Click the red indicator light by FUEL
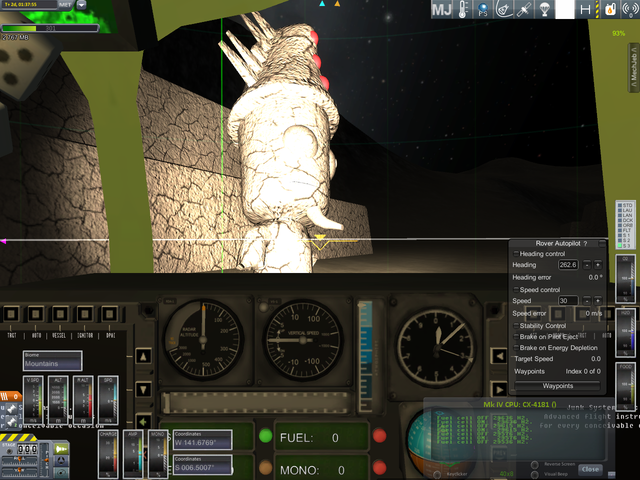 [x=379, y=436]
